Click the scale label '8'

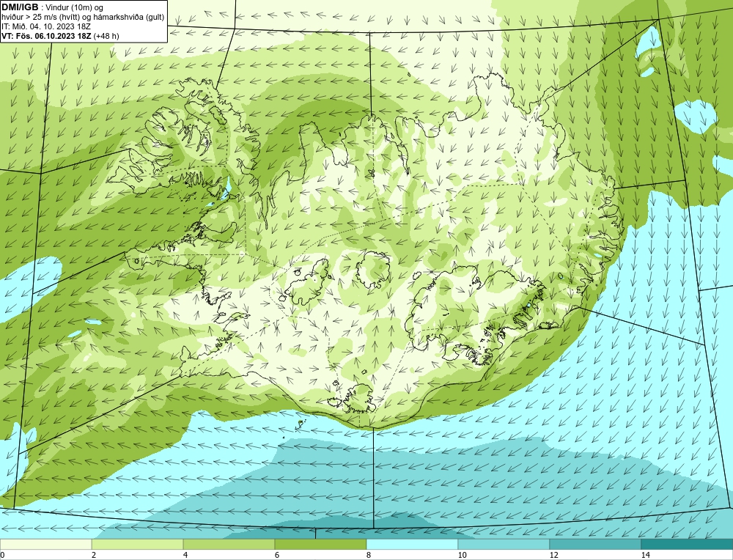point(369,555)
